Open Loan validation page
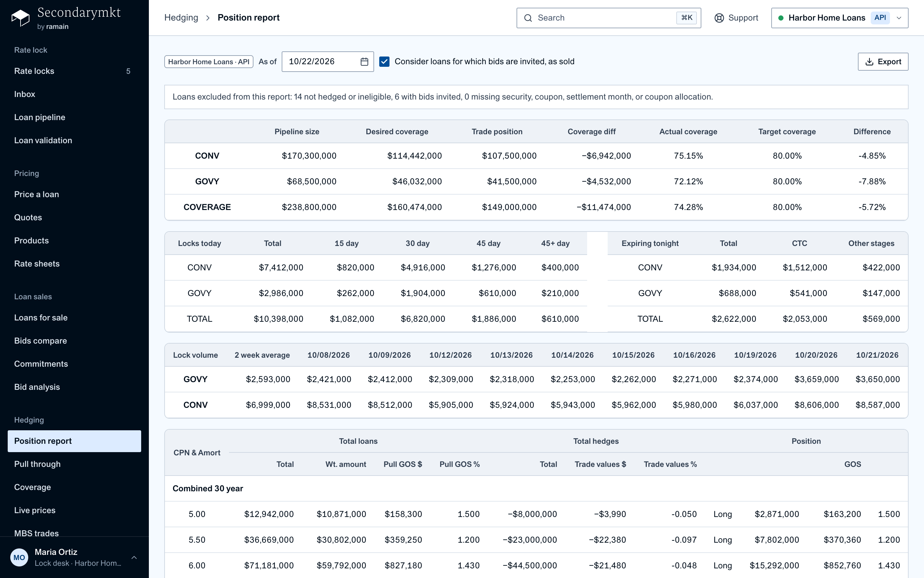924x578 pixels. [74, 141]
